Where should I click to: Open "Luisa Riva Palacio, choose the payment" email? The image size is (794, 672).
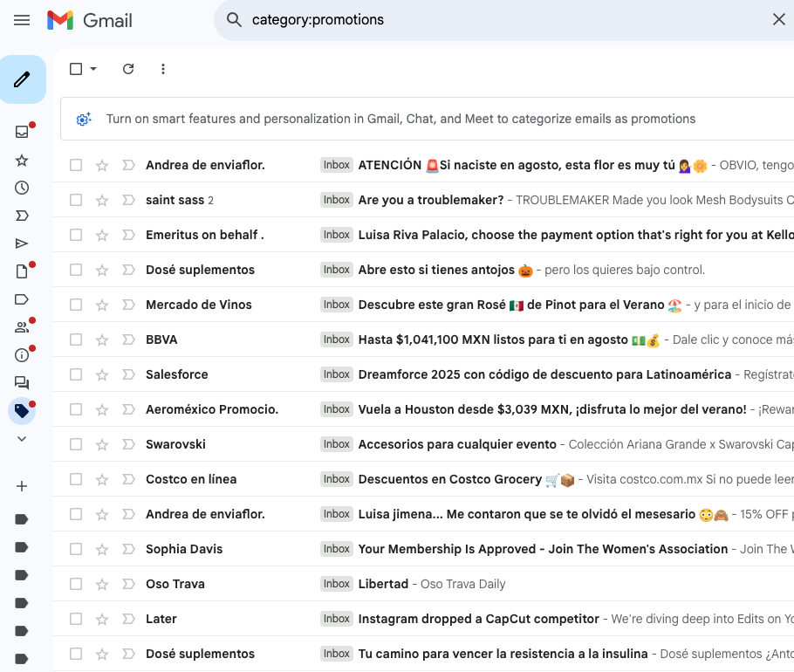576,235
